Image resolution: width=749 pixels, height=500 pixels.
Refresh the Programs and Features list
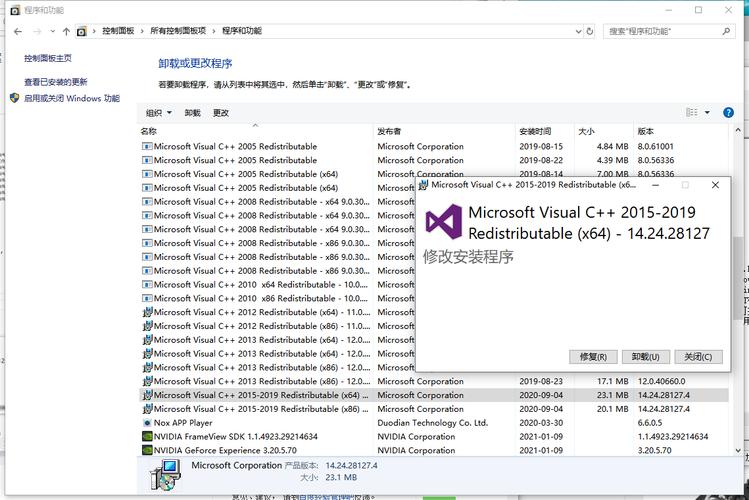click(x=590, y=32)
